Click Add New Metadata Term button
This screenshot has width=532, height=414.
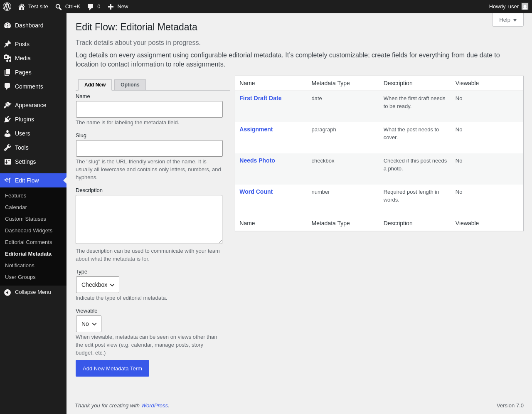pyautogui.click(x=112, y=368)
